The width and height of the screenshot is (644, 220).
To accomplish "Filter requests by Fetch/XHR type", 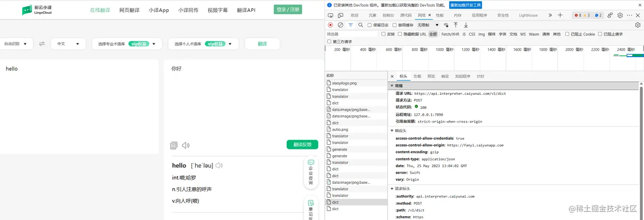I will 450,34.
